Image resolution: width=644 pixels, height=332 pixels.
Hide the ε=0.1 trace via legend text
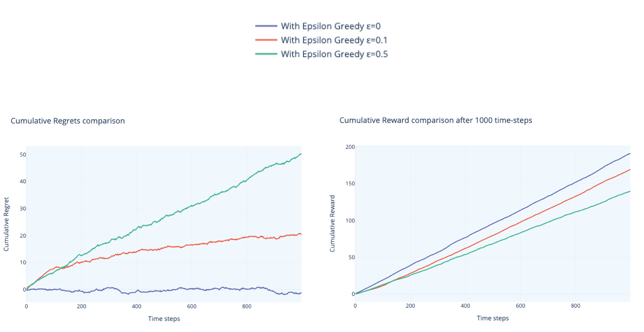[334, 40]
